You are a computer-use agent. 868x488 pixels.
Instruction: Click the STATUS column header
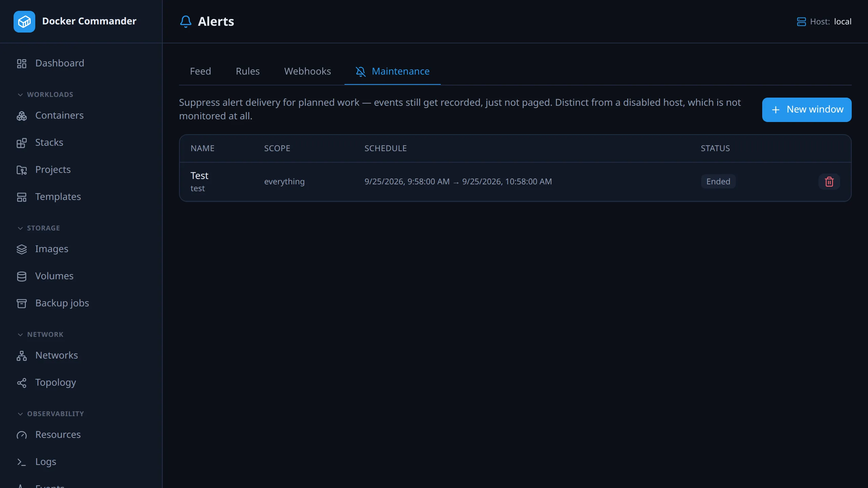[715, 148]
